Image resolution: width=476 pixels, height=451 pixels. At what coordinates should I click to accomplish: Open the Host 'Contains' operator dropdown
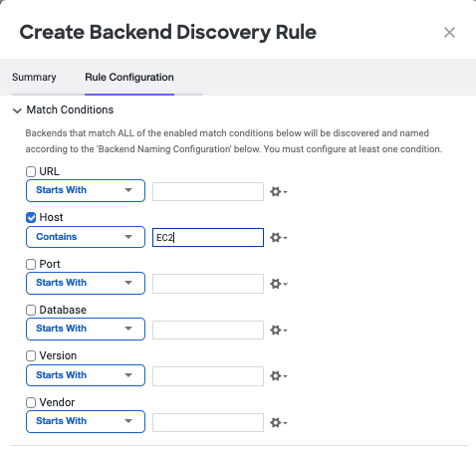coord(86,237)
